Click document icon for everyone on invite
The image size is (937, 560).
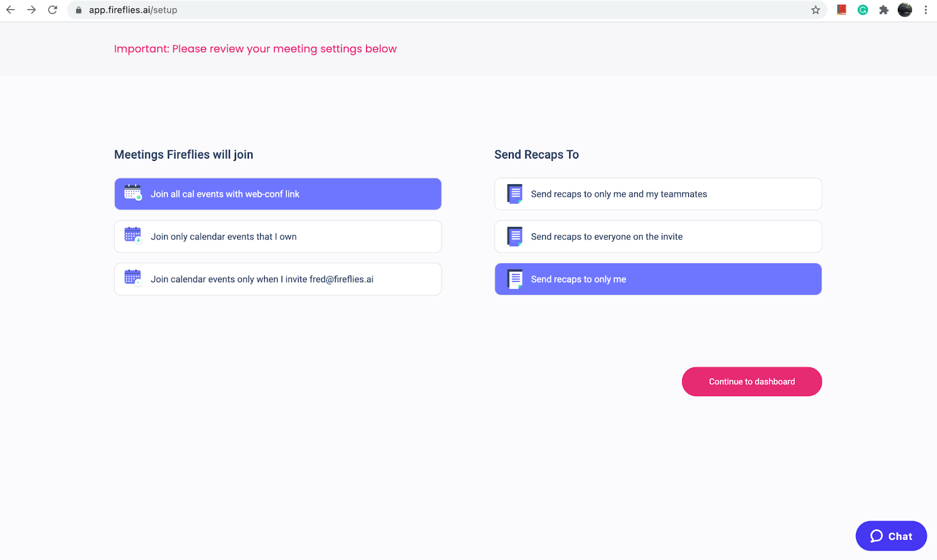point(515,236)
